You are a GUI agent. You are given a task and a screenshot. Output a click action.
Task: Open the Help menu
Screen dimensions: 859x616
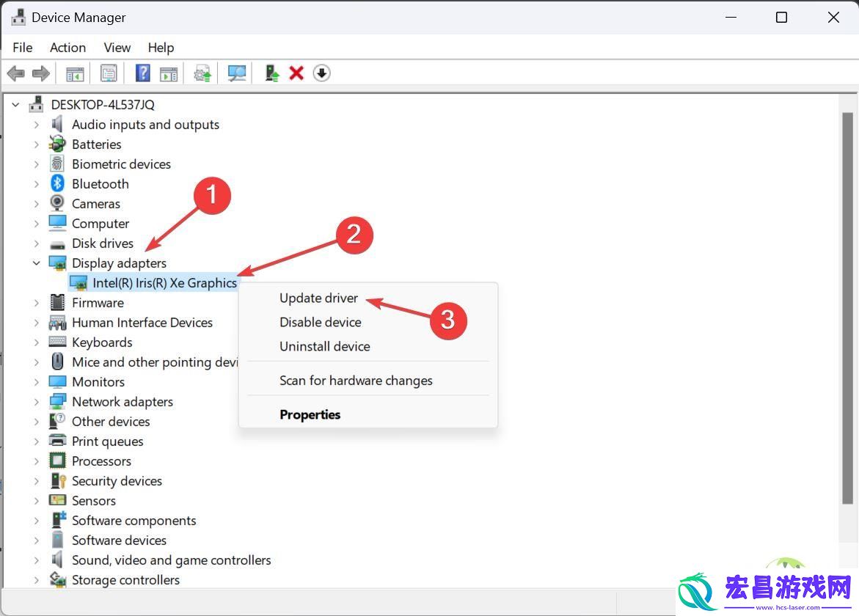161,48
